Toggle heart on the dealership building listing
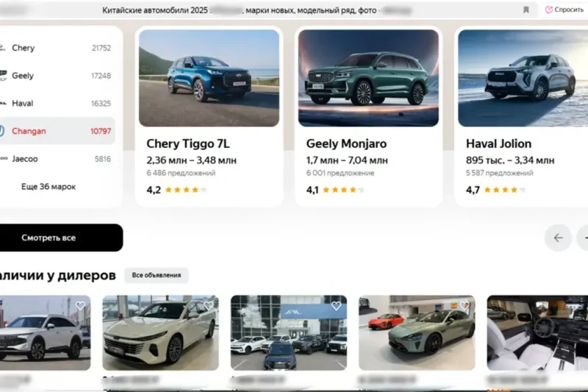The image size is (588, 392). tap(336, 305)
